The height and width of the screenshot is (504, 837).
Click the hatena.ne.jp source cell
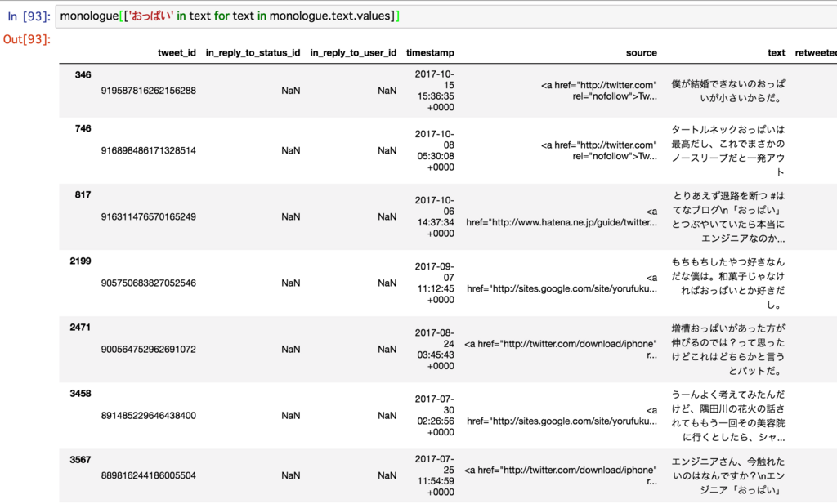[x=562, y=217]
